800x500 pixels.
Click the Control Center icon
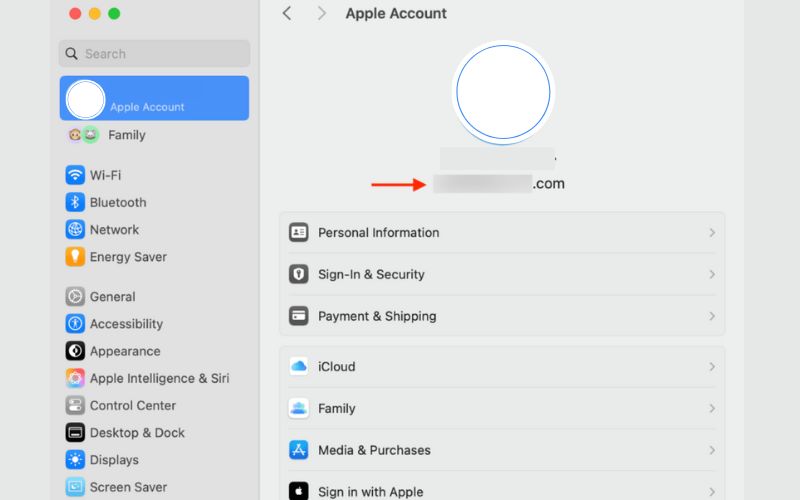tap(75, 406)
